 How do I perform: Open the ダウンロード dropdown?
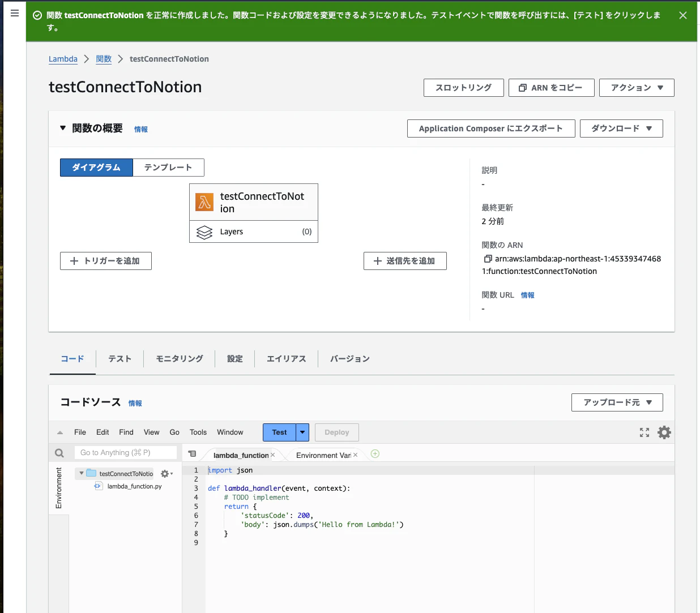tap(621, 128)
